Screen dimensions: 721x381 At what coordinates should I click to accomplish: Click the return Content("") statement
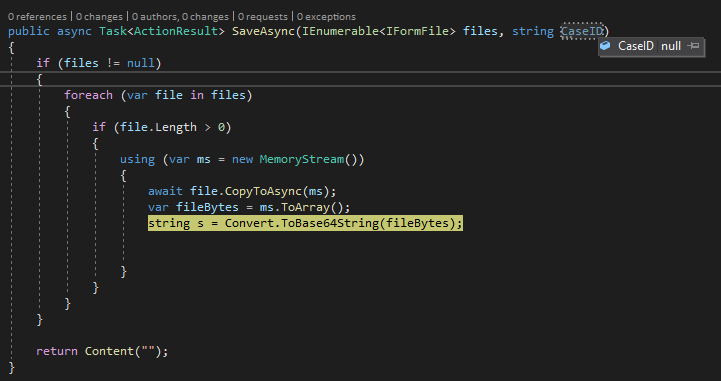pyautogui.click(x=102, y=351)
